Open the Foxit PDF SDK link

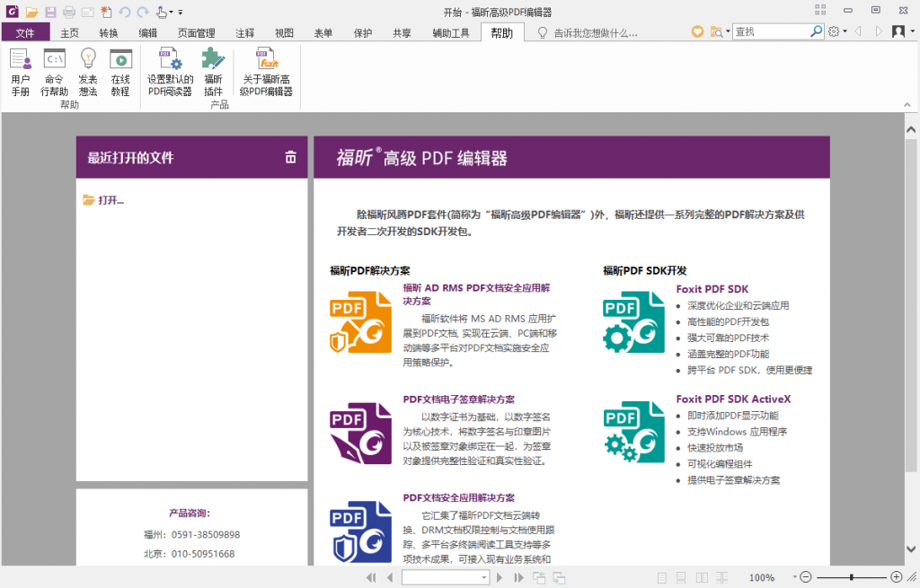(712, 289)
